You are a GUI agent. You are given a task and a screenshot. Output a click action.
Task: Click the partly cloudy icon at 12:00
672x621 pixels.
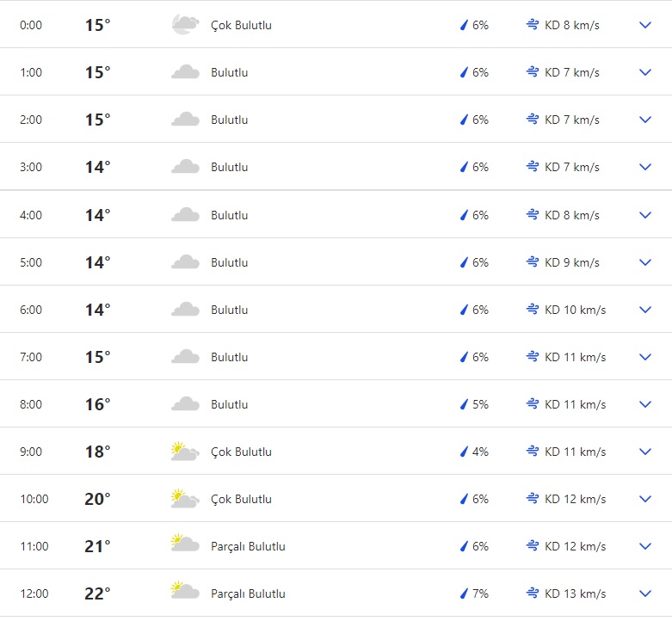tap(185, 593)
